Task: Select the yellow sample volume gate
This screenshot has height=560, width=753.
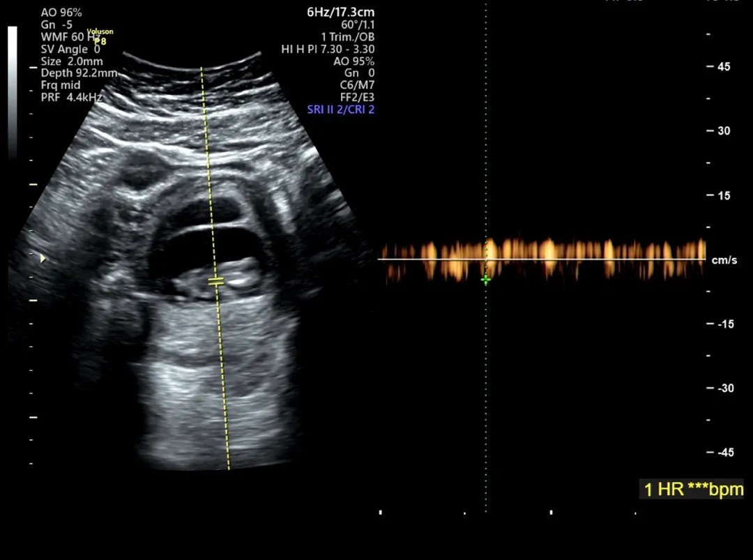Action: [x=216, y=282]
